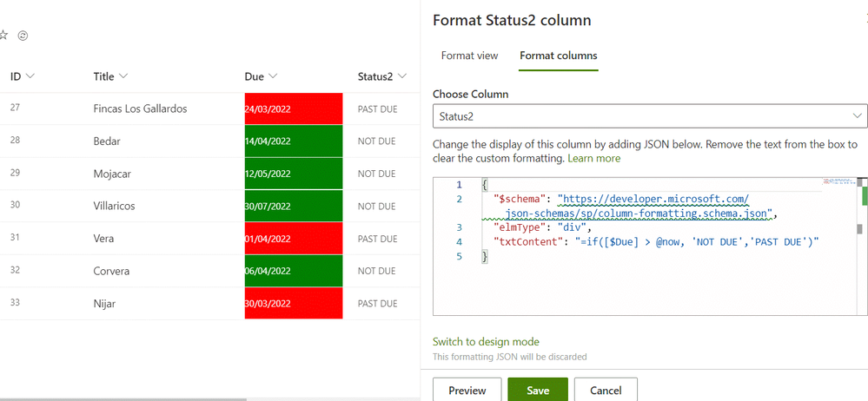Switch to the Format view tab
The width and height of the screenshot is (868, 401).
[469, 56]
